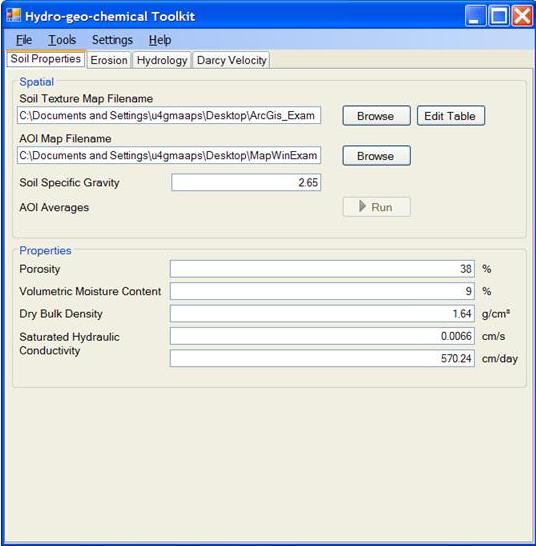Click the AOI Map Filename field
Image resolution: width=536 pixels, height=546 pixels.
coord(169,155)
